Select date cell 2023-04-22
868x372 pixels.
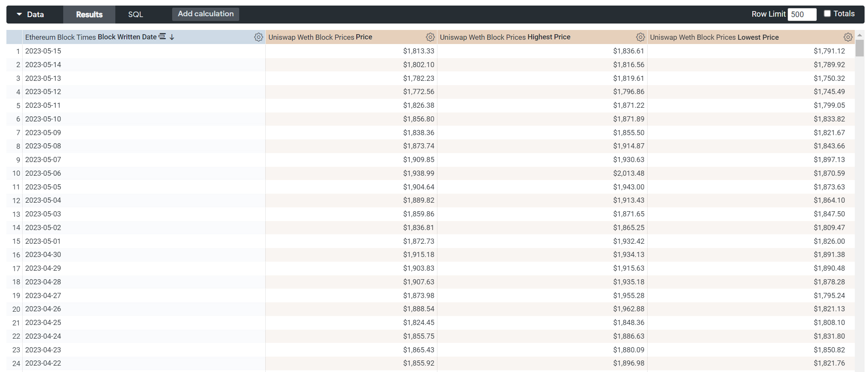pos(43,363)
